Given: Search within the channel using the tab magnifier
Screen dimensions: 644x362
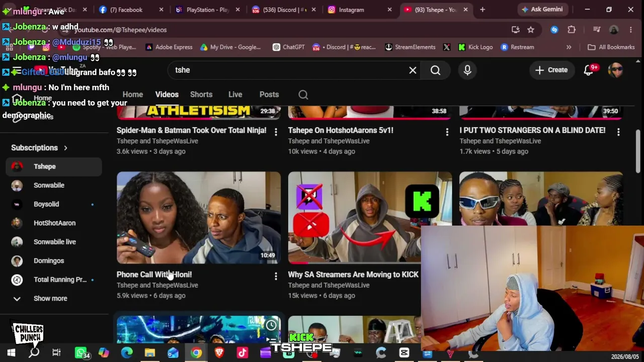Looking at the screenshot, I should point(303,95).
